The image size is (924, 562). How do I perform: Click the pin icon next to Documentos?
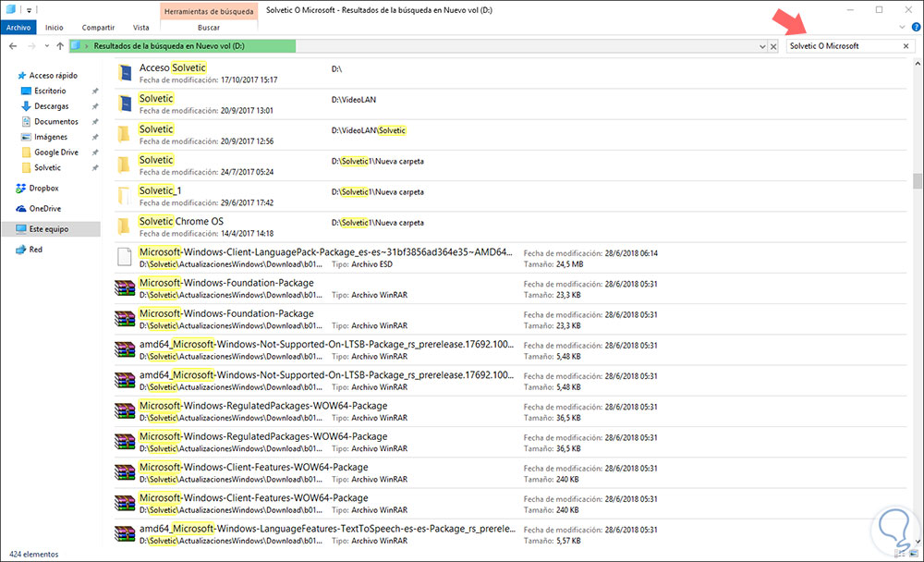(95, 121)
